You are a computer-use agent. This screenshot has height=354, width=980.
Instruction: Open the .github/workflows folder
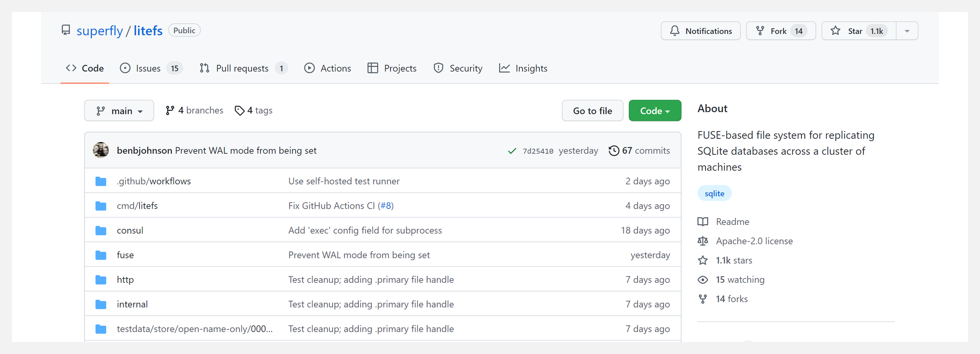coord(154,181)
